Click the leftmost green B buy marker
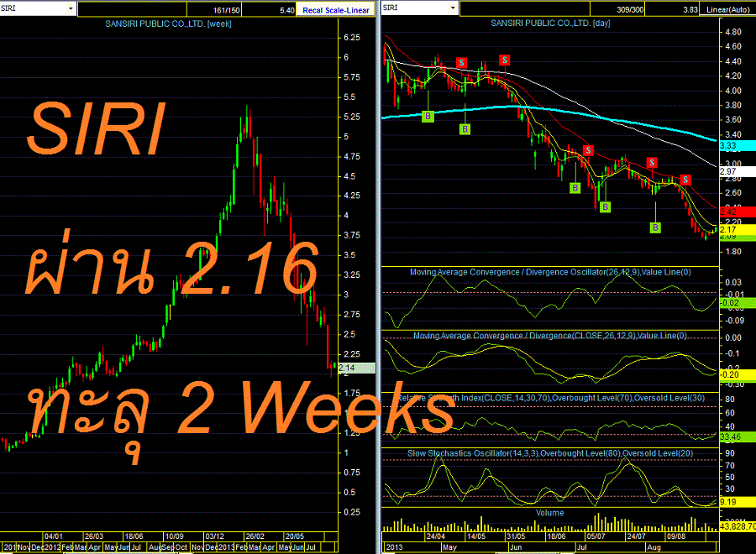The image size is (756, 554). click(x=428, y=116)
